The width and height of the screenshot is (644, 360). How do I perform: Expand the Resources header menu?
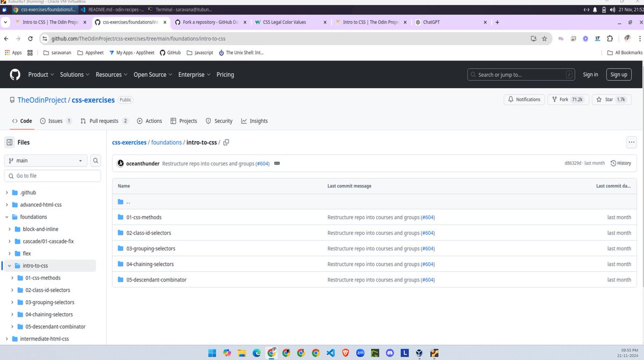pyautogui.click(x=112, y=75)
